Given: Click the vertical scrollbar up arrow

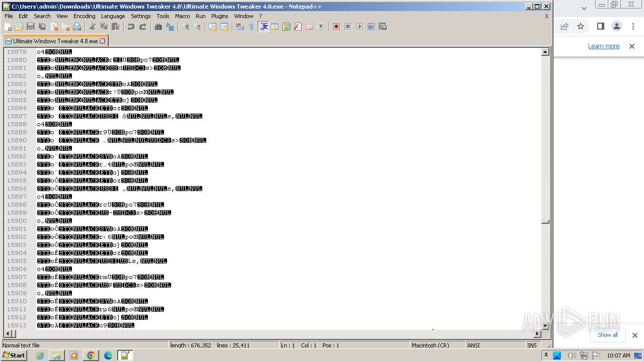Looking at the screenshot, I should pos(545,52).
